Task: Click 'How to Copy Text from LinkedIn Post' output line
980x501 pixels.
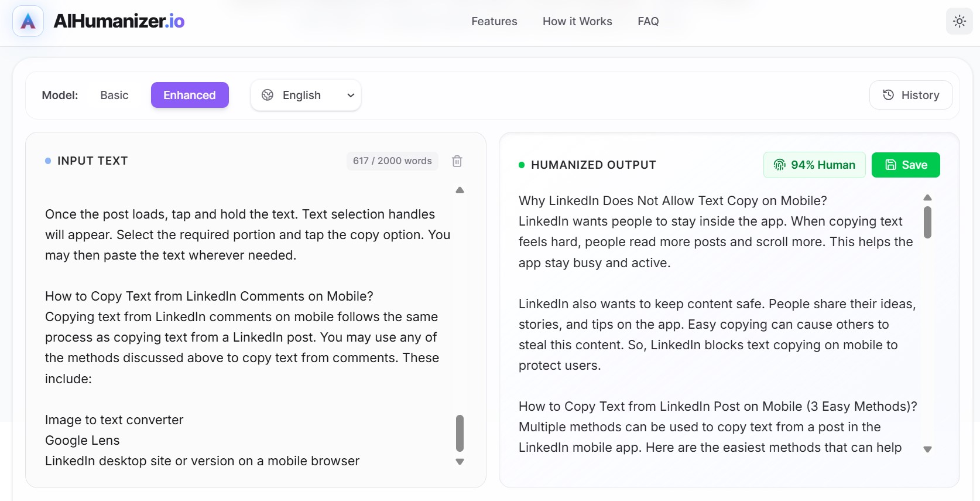Action: coord(718,407)
